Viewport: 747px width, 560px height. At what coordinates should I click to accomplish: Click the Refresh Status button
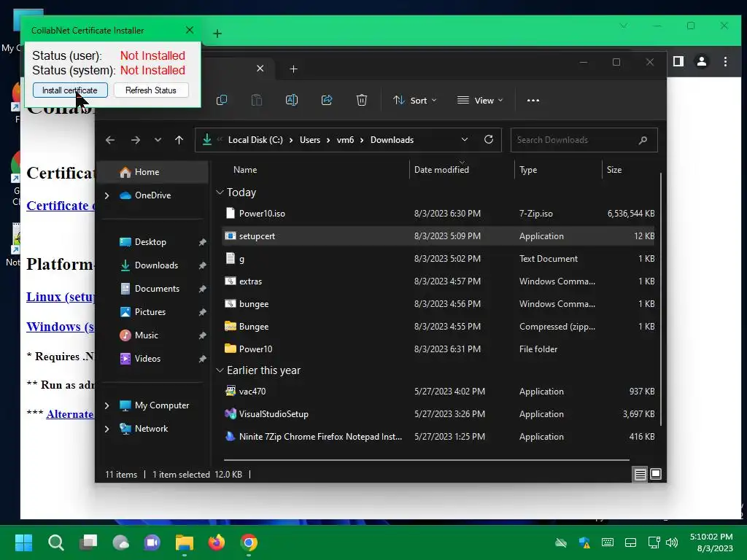[151, 90]
